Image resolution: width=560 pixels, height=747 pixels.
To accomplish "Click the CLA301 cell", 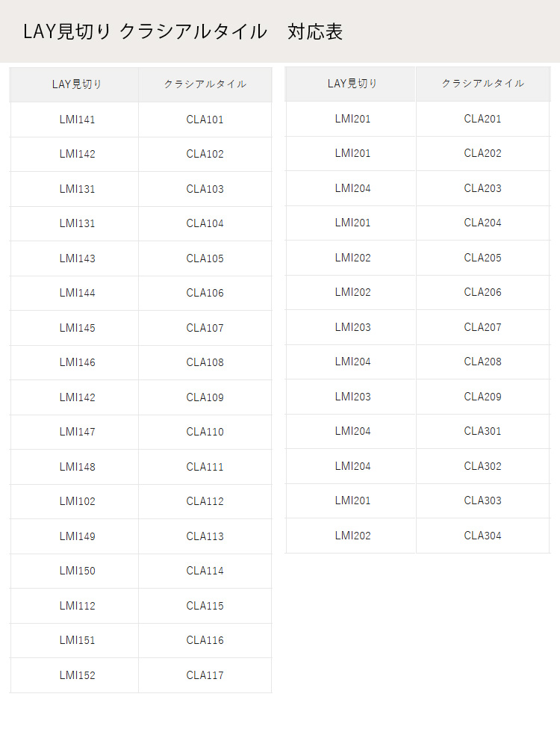I will coord(483,431).
